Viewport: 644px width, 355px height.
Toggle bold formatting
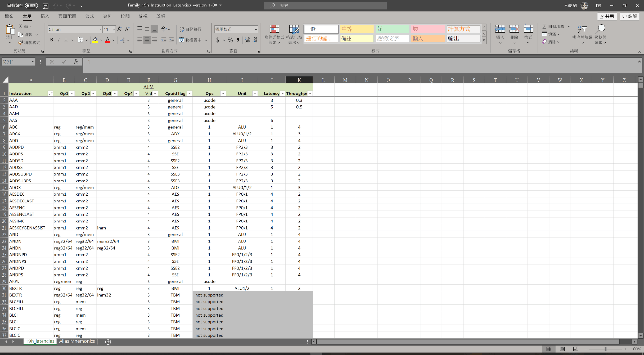pyautogui.click(x=51, y=40)
